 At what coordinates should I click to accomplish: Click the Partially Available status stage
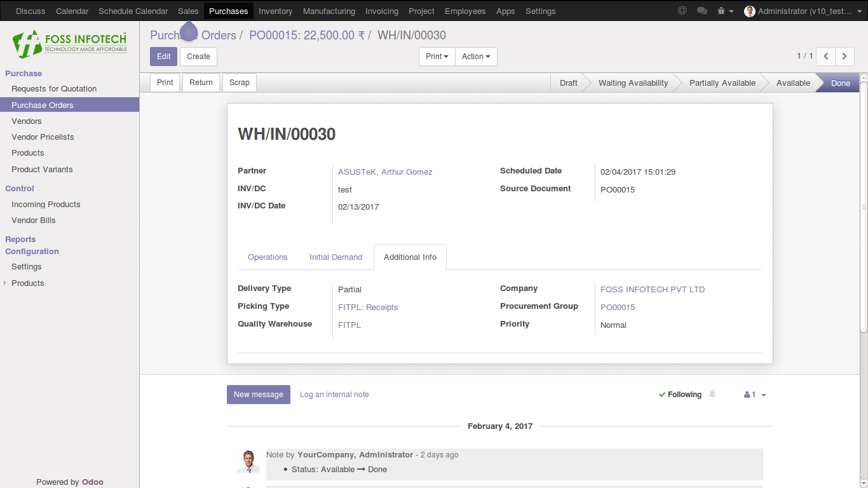point(722,83)
